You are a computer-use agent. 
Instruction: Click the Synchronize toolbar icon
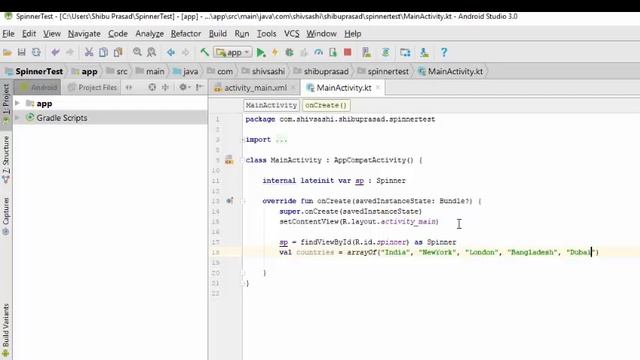coord(36,52)
